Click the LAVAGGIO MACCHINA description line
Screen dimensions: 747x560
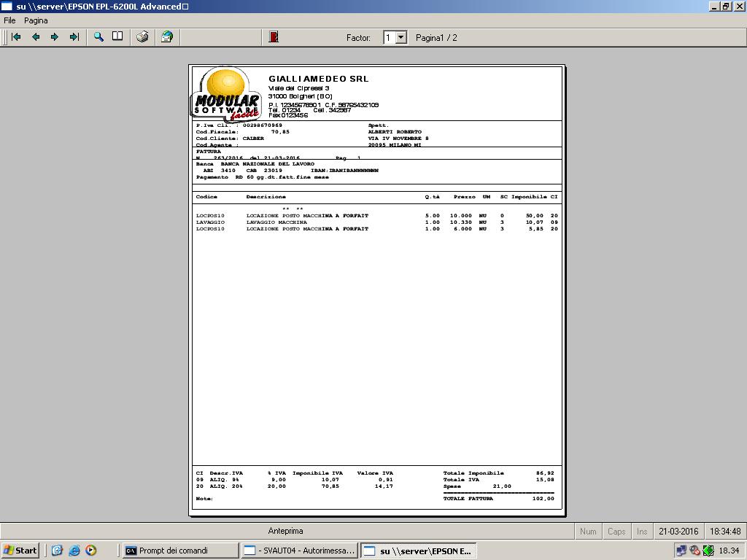pyautogui.click(x=276, y=222)
